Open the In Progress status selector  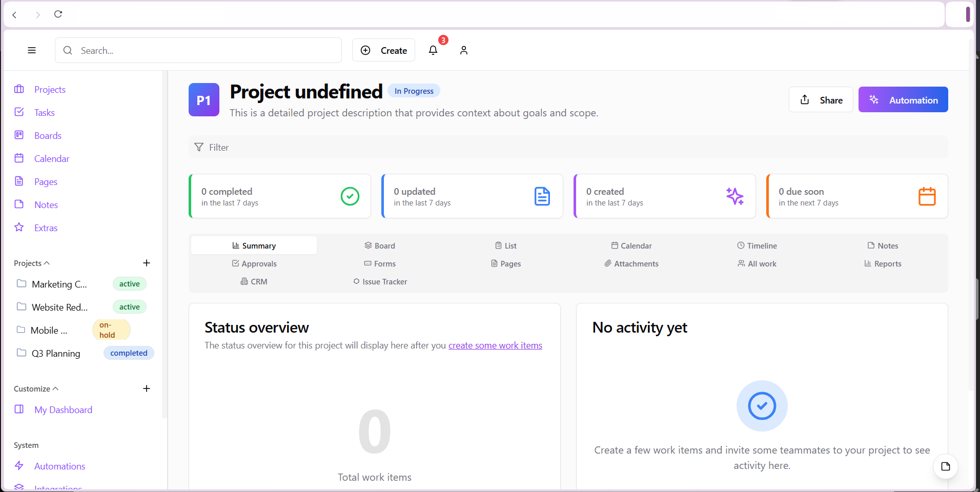pos(414,91)
